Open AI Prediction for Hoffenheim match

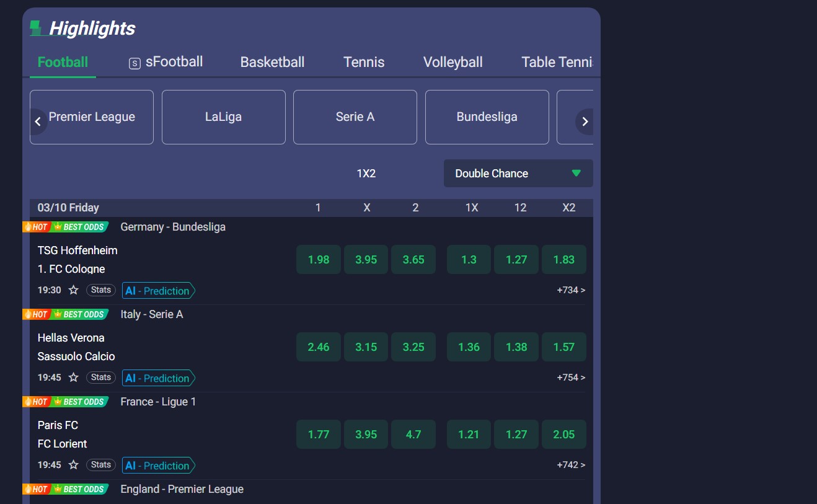158,291
